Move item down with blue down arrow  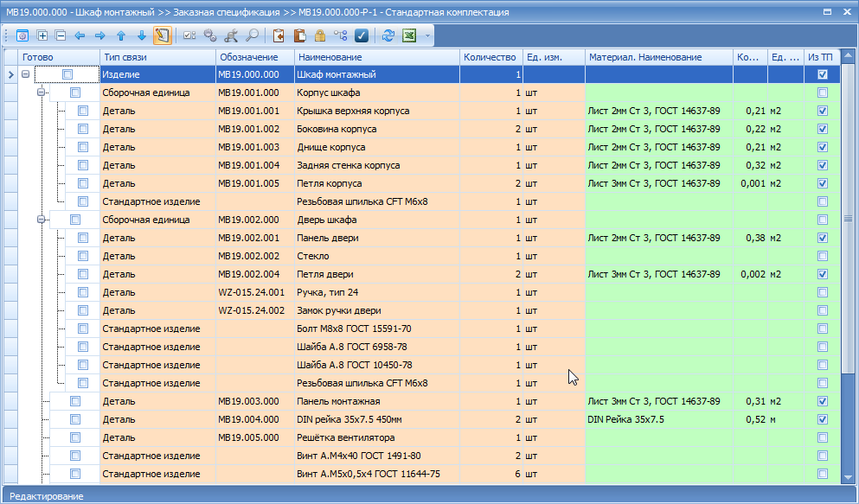[141, 35]
